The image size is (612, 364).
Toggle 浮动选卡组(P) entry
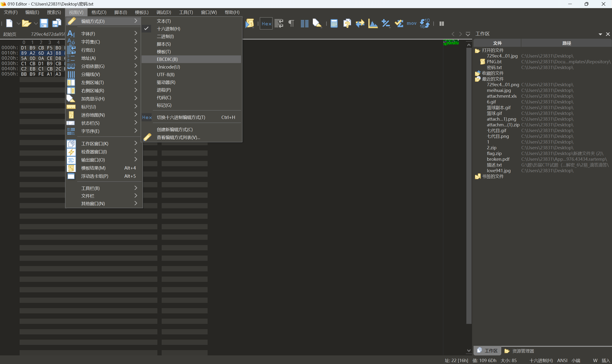tap(104, 176)
